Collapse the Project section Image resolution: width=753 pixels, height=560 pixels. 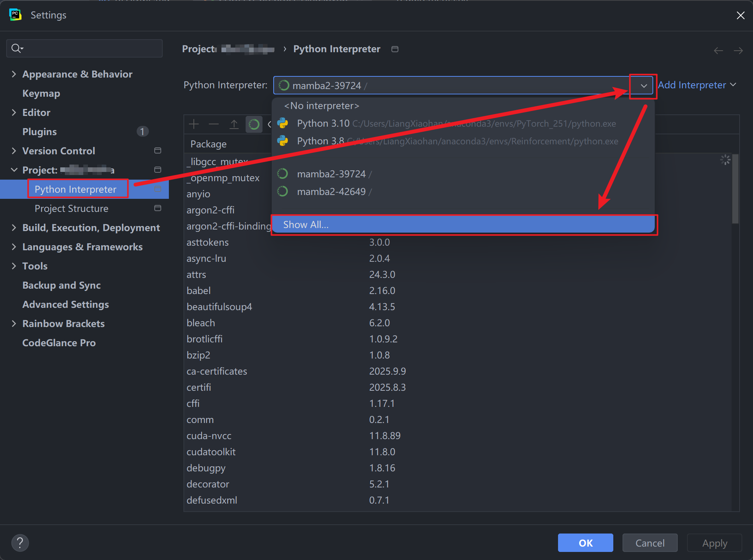[14, 170]
